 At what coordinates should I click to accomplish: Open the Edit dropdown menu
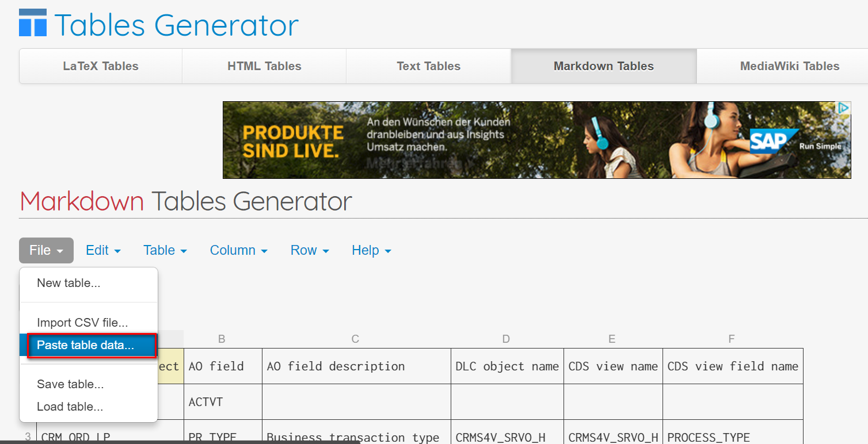[103, 250]
